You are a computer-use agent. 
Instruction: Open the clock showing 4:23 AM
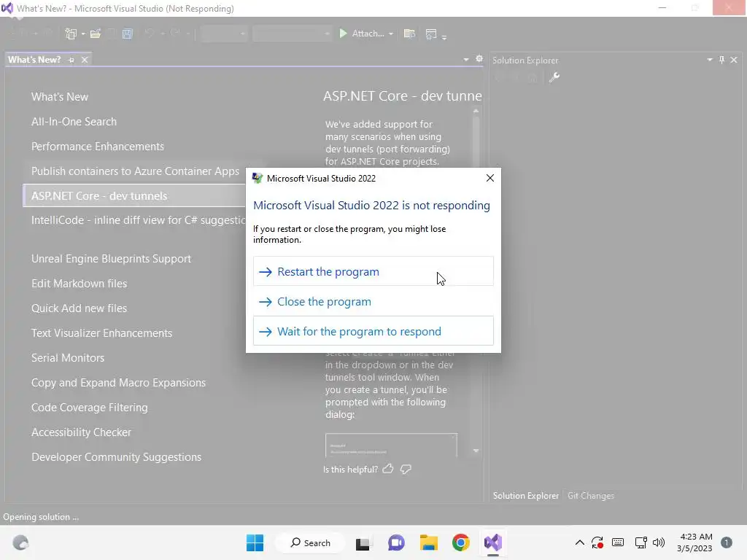[695, 542]
